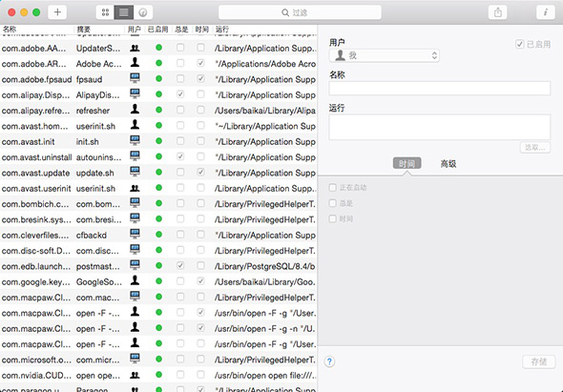Click the 运行 command text area
The image size is (563, 392).
[440, 127]
